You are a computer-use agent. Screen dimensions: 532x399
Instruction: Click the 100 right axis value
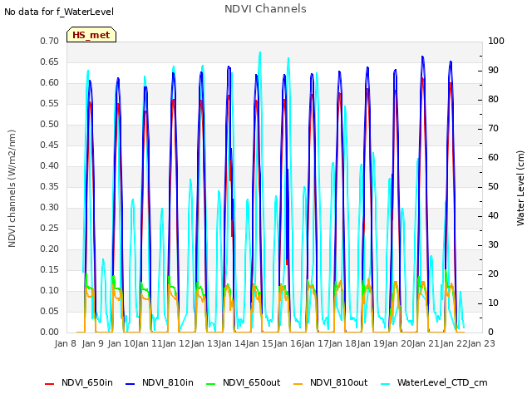tap(496, 41)
